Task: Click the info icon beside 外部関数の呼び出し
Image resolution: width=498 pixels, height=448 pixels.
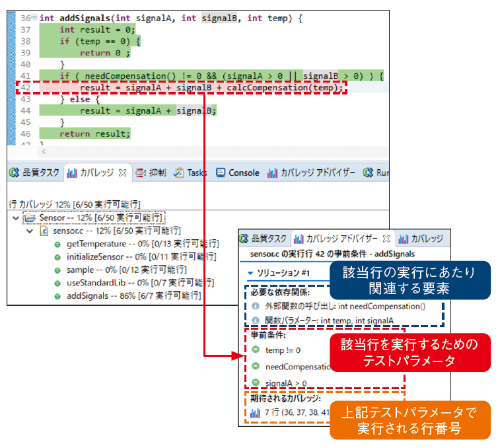Action: (256, 306)
